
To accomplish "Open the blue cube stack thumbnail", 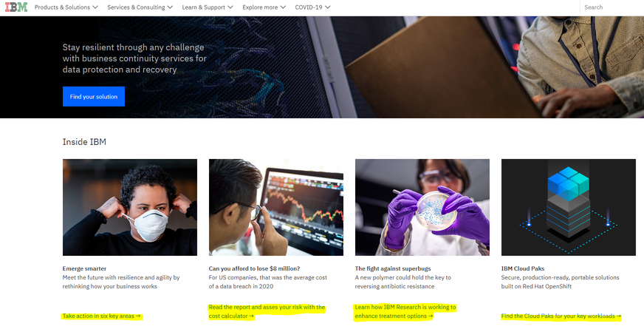I will coord(569,207).
